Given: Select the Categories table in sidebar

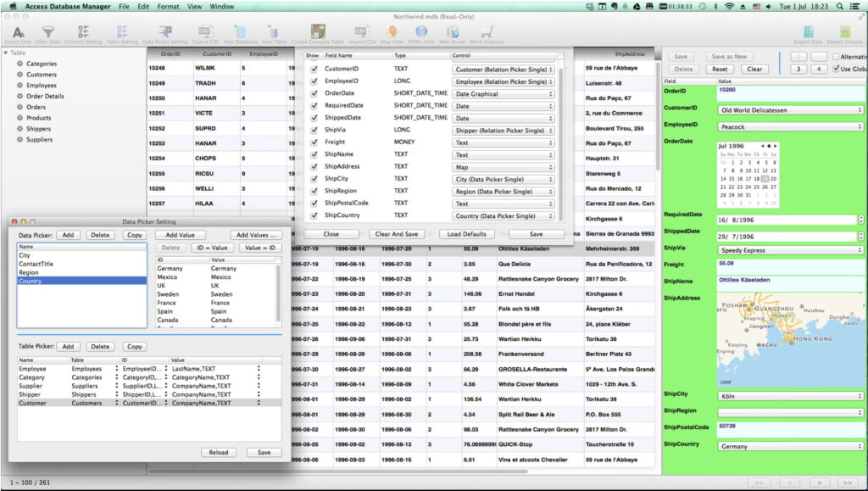Looking at the screenshot, I should tap(42, 64).
